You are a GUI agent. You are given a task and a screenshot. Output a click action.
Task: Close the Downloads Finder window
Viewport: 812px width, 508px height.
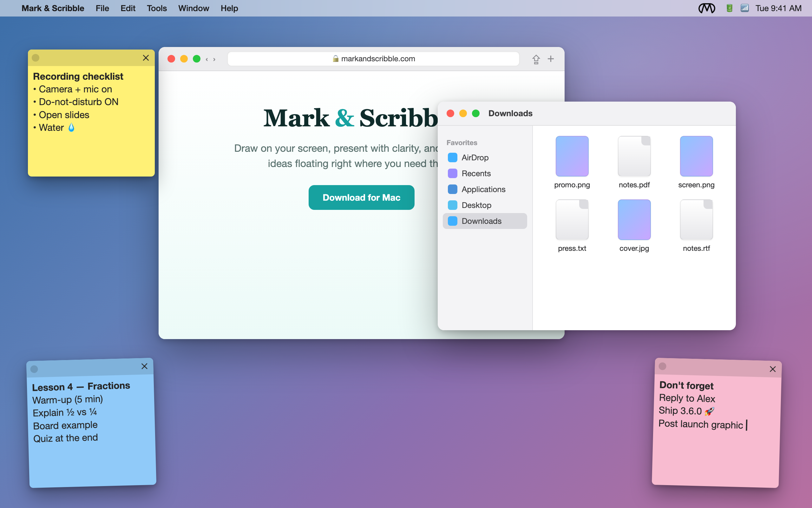450,114
